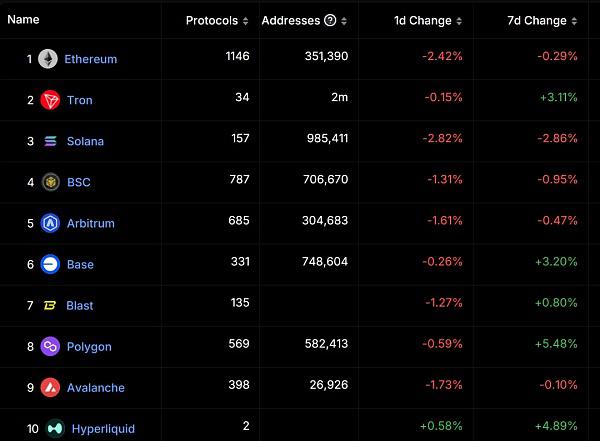Click the BSC chain logo icon
This screenshot has width=600, height=441.
(x=50, y=182)
